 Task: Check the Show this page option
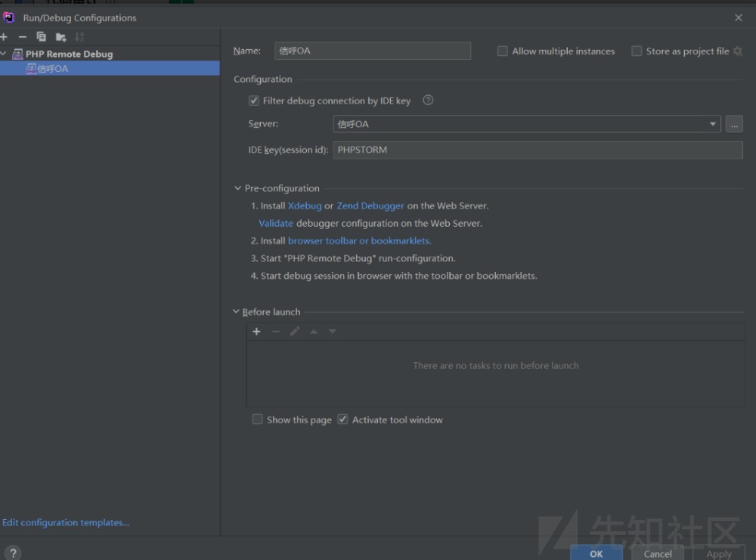[258, 419]
